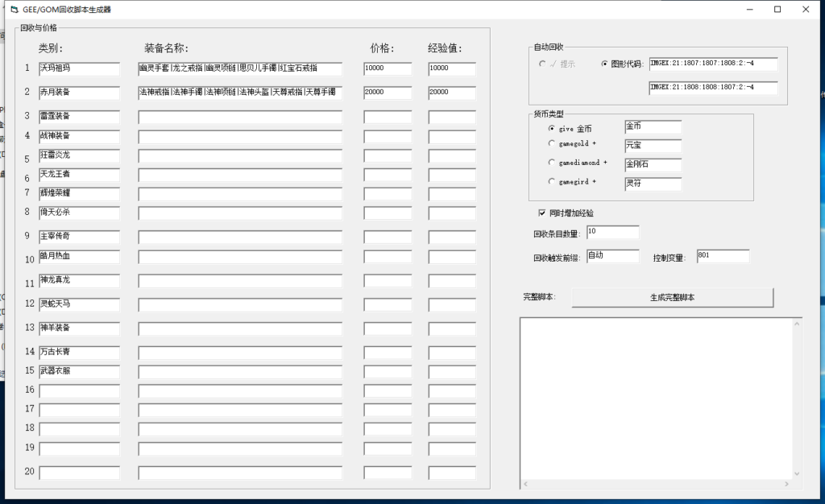The width and height of the screenshot is (825, 504).
Task: Click scroll-right arrow in script output box
Action: (x=789, y=484)
